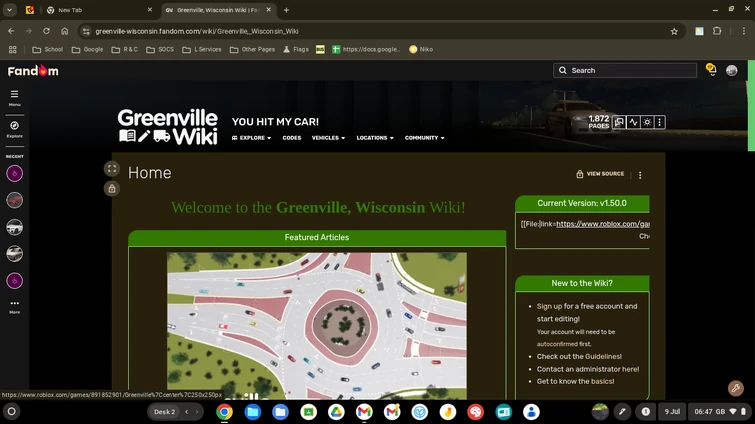Open the 9 Jul calendar date button
The image size is (755, 424).
672,411
